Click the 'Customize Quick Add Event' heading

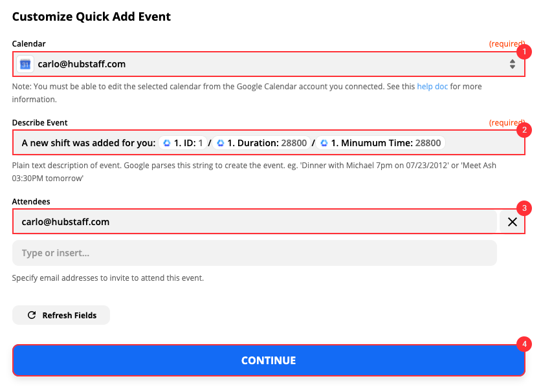(91, 17)
